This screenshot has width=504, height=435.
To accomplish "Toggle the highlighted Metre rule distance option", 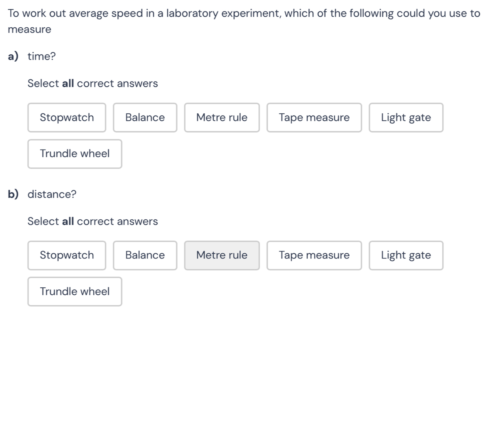I will 222,255.
